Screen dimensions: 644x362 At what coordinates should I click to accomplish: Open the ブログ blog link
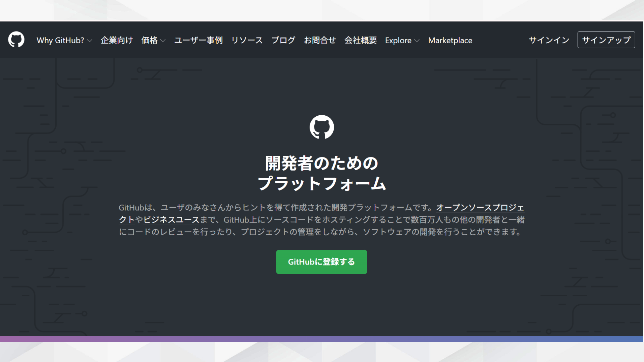[x=283, y=40]
